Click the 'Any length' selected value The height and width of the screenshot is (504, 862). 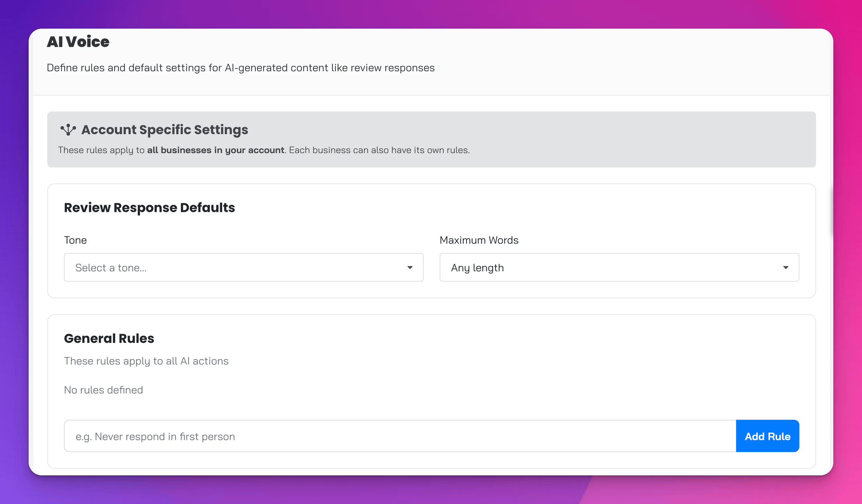point(477,268)
